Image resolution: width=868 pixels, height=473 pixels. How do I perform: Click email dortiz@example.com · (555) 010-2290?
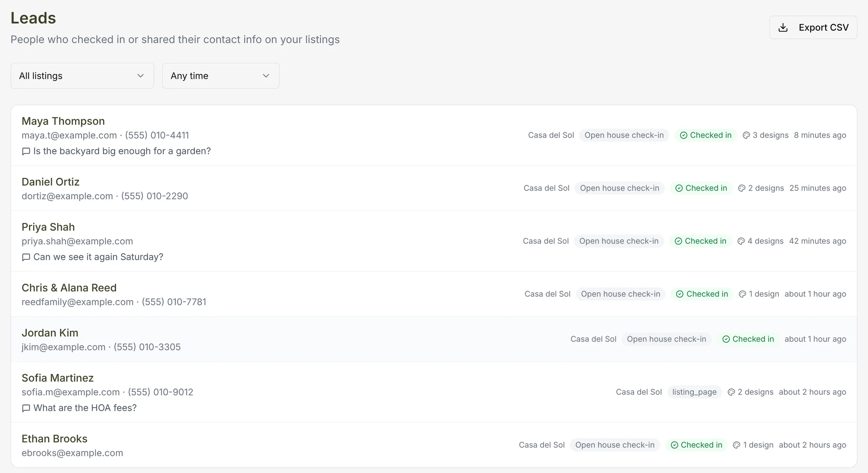[105, 196]
